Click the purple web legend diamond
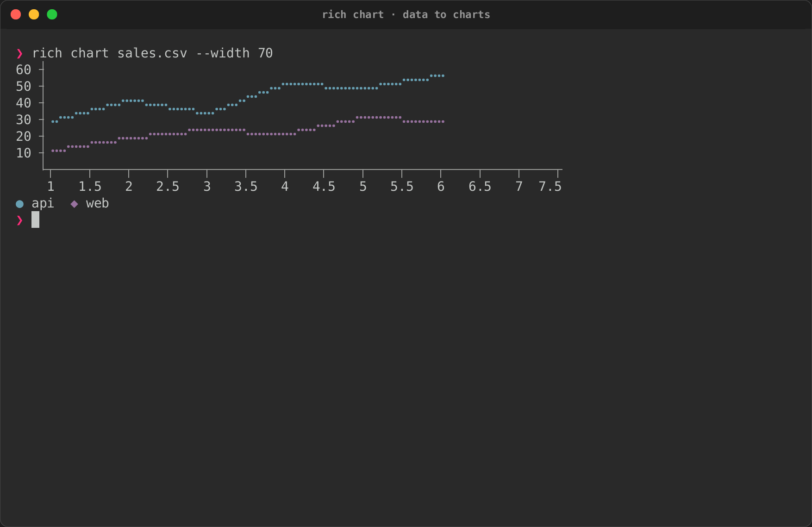812x527 pixels. 74,204
